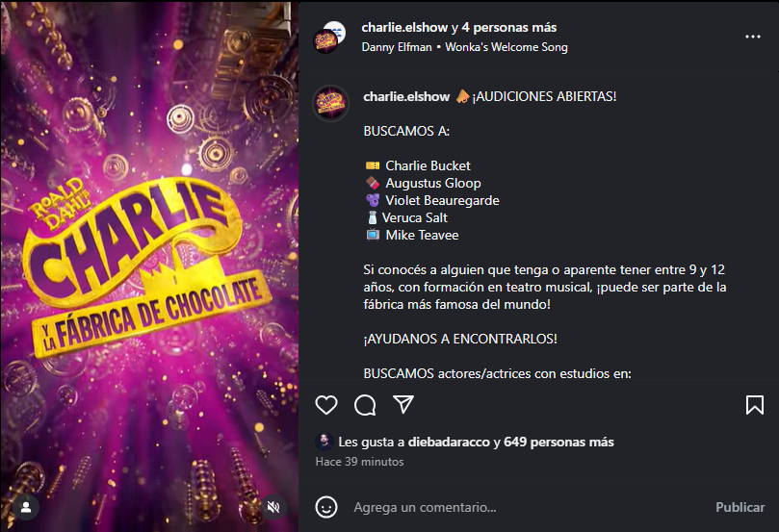779x532 pixels.
Task: Show tagged people on the video
Action: [26, 507]
